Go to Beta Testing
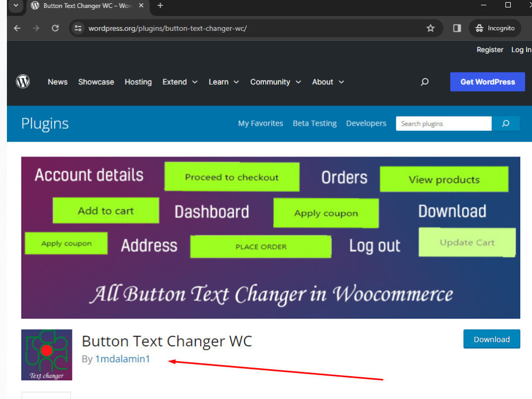532x399 pixels. tap(314, 123)
